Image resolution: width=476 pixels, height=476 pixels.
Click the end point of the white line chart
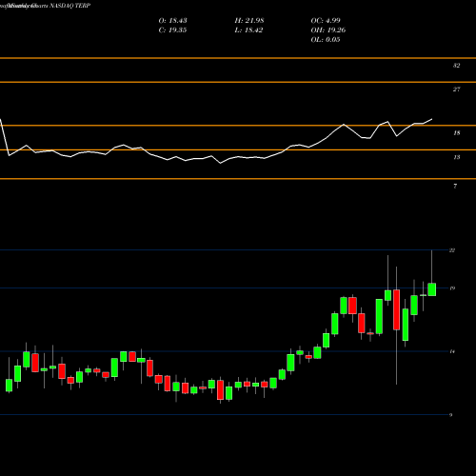[x=432, y=119]
